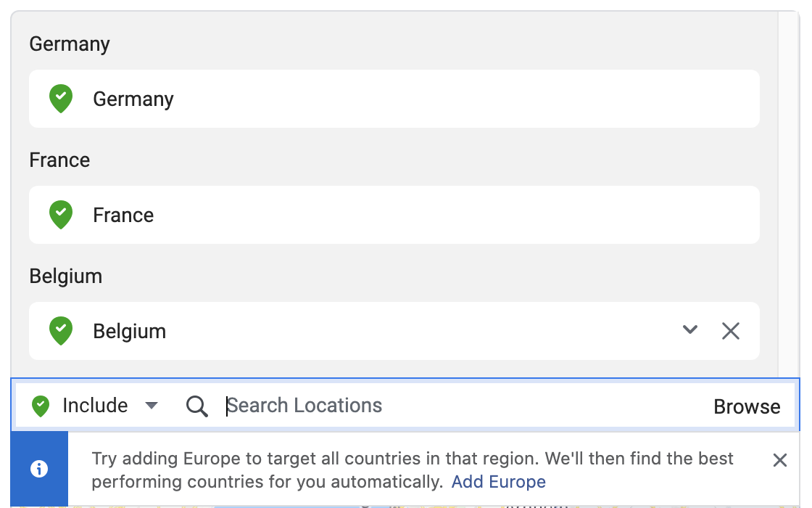Click the green pin icon beside Germany
Image resolution: width=812 pixels, height=508 pixels.
[61, 99]
